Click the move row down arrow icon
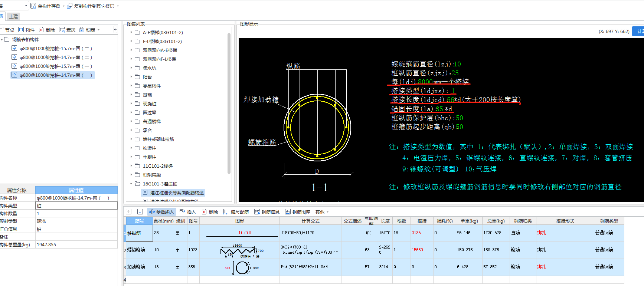The width and height of the screenshot is (644, 286). 140,212
